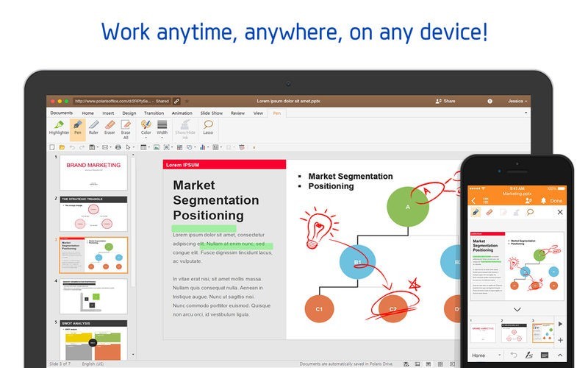Screen dimensions: 588x368
Task: Tap Done on the phone app
Action: [556, 200]
